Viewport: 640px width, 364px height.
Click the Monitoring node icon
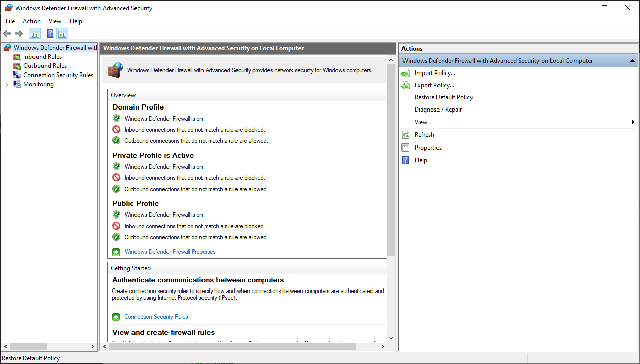tap(18, 84)
